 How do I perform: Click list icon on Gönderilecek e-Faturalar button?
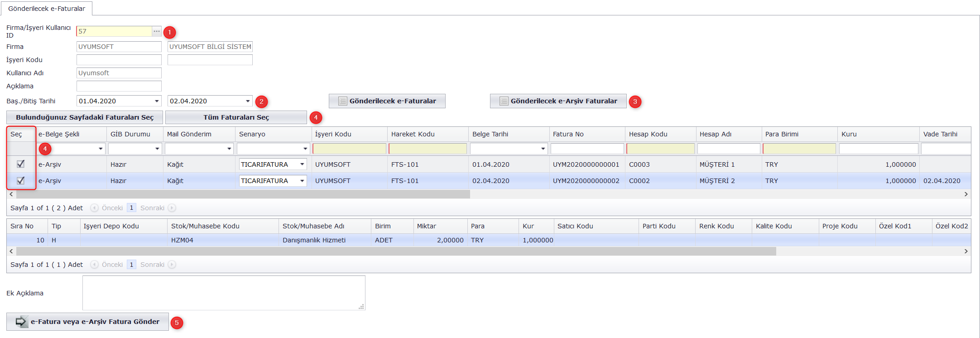click(343, 101)
